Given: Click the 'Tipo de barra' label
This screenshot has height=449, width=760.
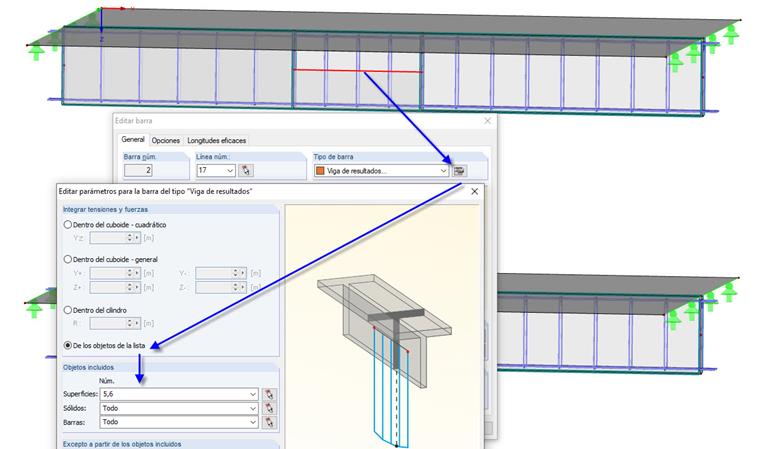Looking at the screenshot, I should (333, 157).
